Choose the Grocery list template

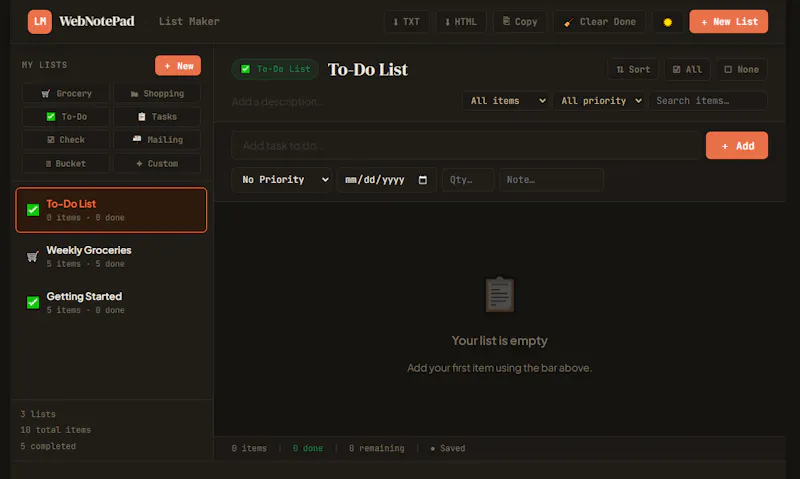[x=66, y=93]
